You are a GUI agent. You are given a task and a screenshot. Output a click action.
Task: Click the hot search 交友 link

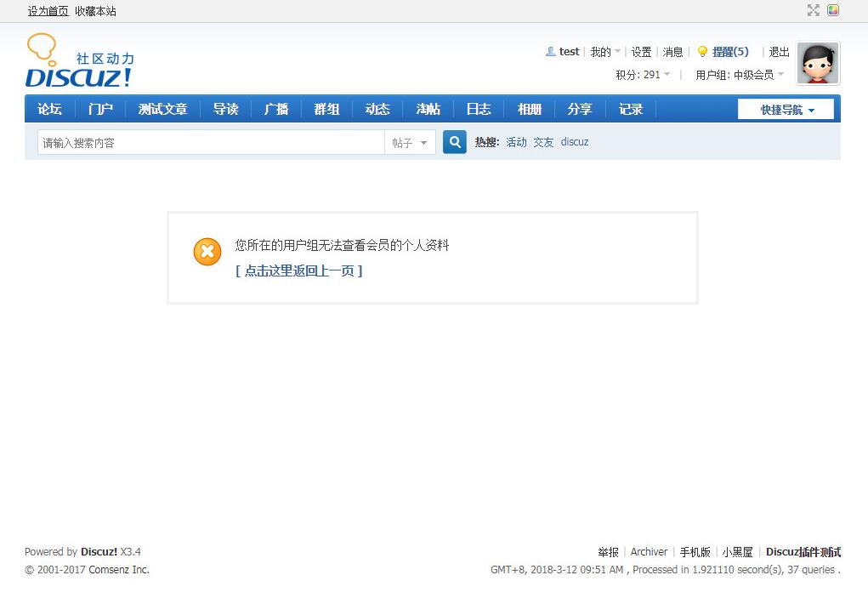pyautogui.click(x=543, y=142)
